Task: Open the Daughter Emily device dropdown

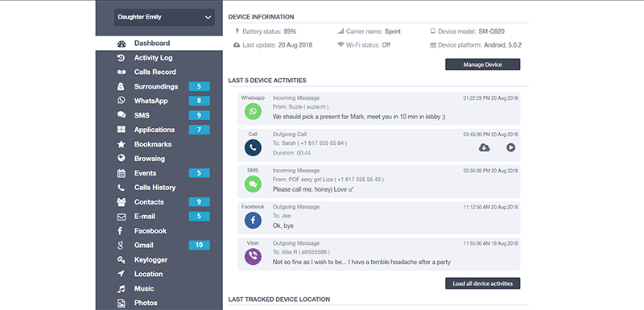Action: [164, 17]
